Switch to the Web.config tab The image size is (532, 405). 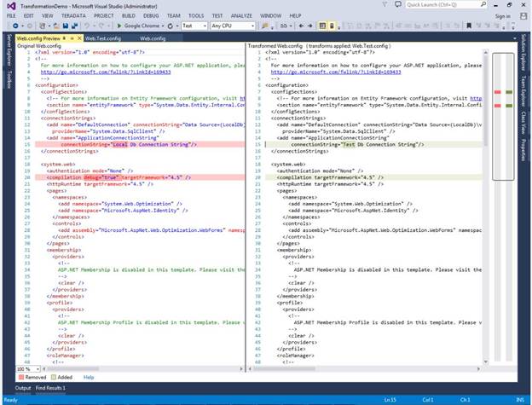[x=153, y=38]
